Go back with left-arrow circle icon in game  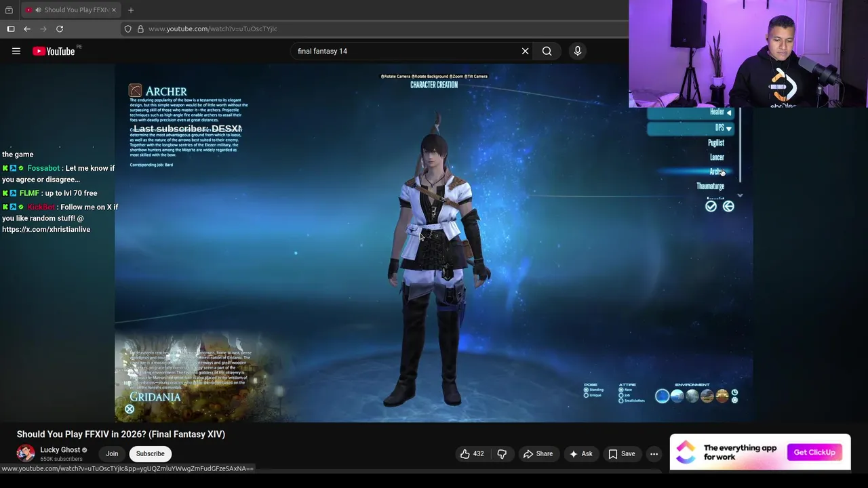tap(728, 206)
